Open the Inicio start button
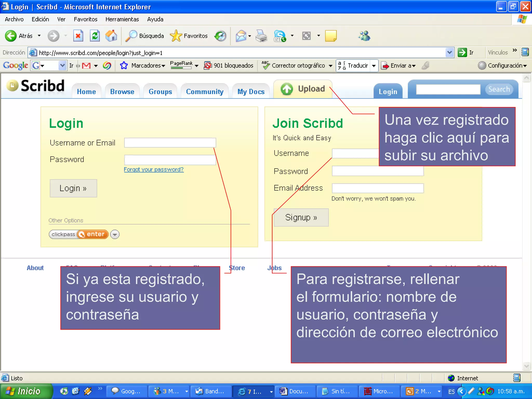The image size is (532, 399). [x=26, y=391]
